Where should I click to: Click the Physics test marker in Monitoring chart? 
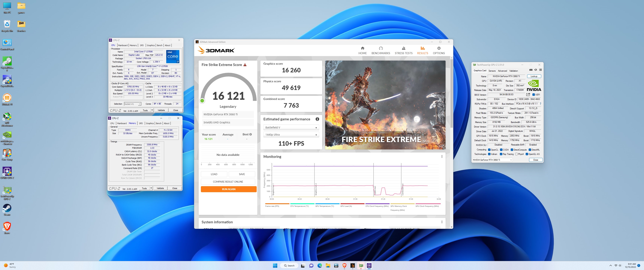tap(375, 190)
